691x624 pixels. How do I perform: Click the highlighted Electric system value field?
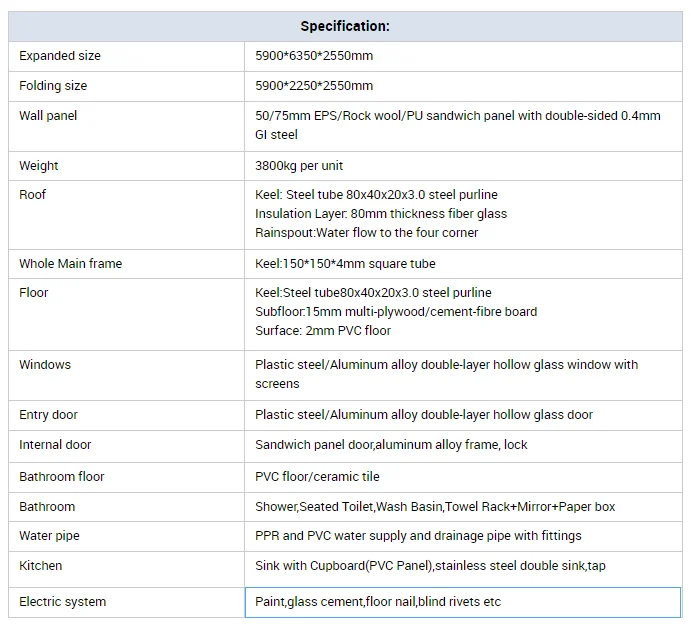[x=464, y=602]
